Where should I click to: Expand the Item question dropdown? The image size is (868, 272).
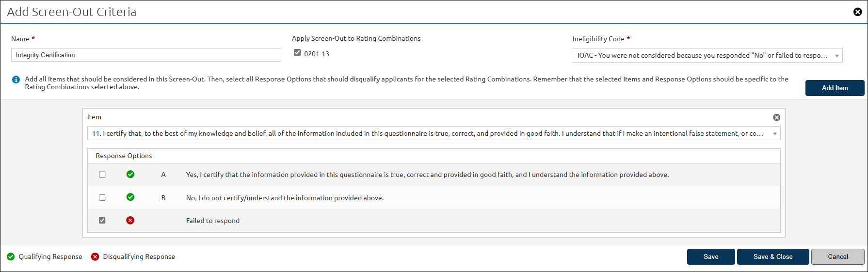(434, 133)
